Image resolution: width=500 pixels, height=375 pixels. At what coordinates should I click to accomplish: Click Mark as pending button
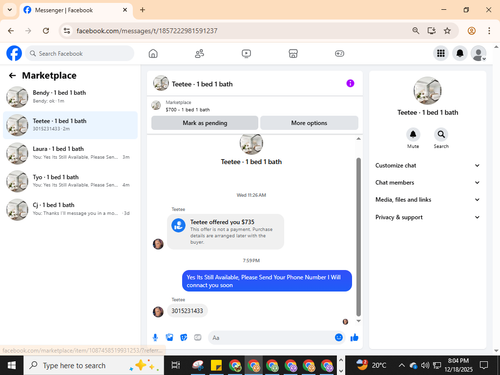(x=205, y=123)
